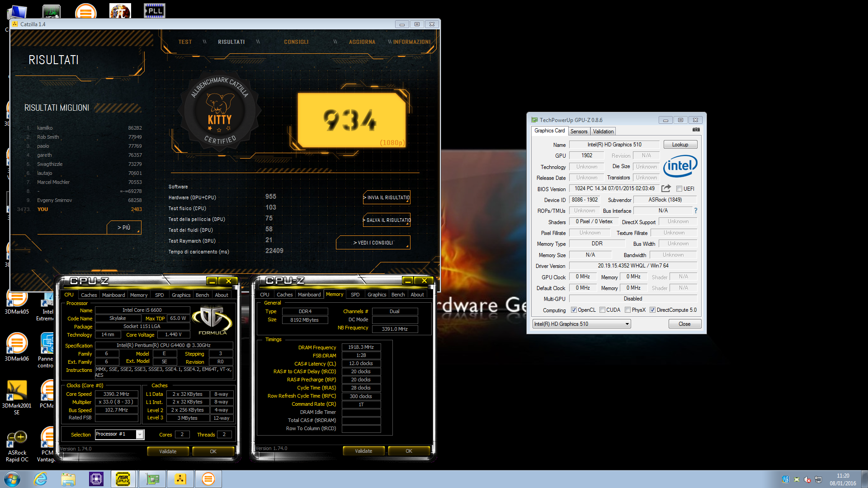
Task: Open 3DMark06 desktop shortcut
Action: [x=17, y=347]
